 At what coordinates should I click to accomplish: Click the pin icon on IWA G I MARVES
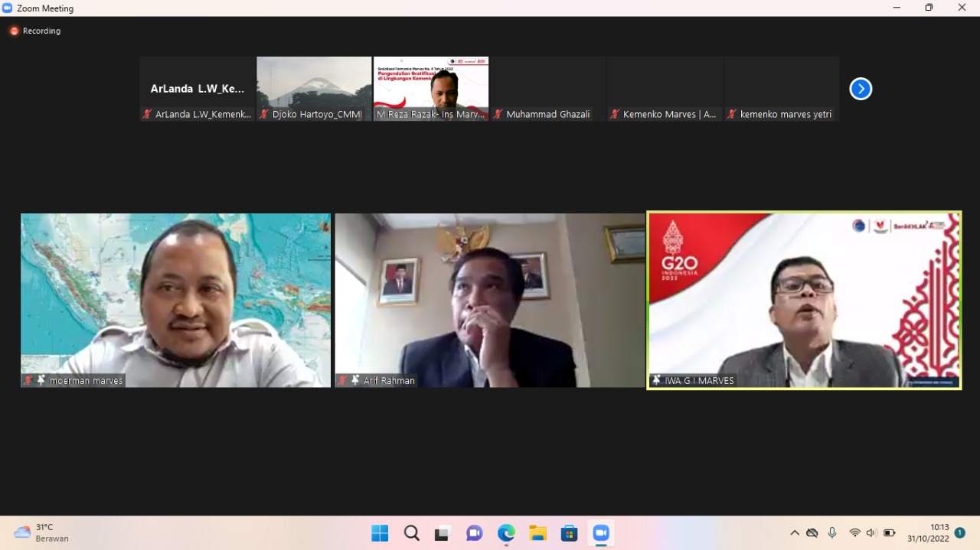pos(656,380)
